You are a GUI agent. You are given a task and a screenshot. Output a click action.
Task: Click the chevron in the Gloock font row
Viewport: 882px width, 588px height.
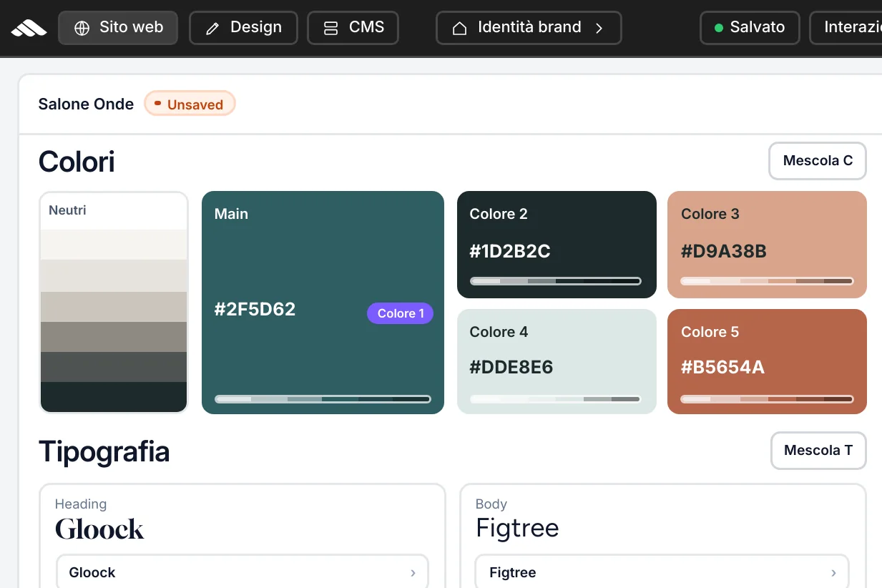(x=413, y=573)
